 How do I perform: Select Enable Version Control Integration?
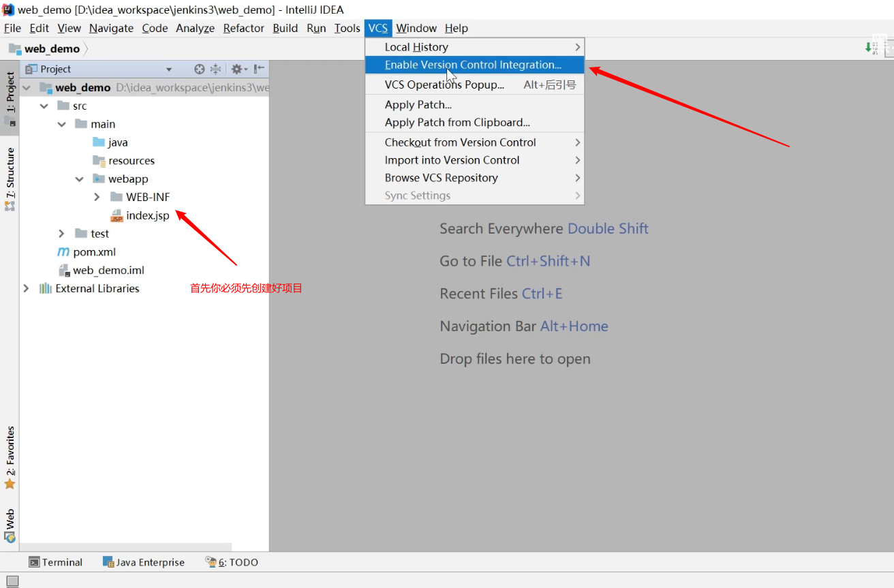pos(475,65)
